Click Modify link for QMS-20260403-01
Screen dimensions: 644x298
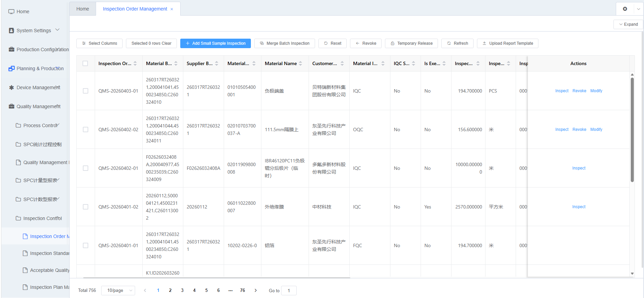pos(596,91)
